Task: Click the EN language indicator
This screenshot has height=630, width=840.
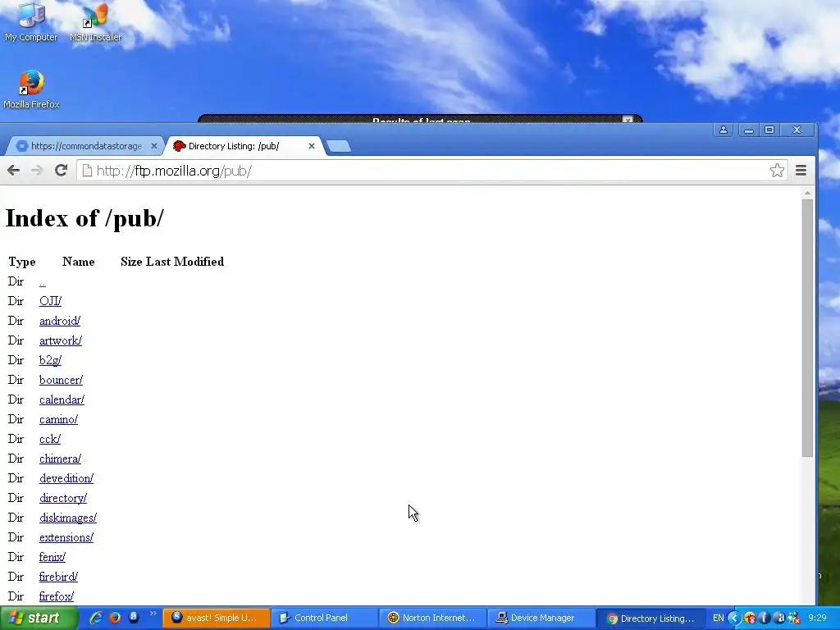Action: 718,619
